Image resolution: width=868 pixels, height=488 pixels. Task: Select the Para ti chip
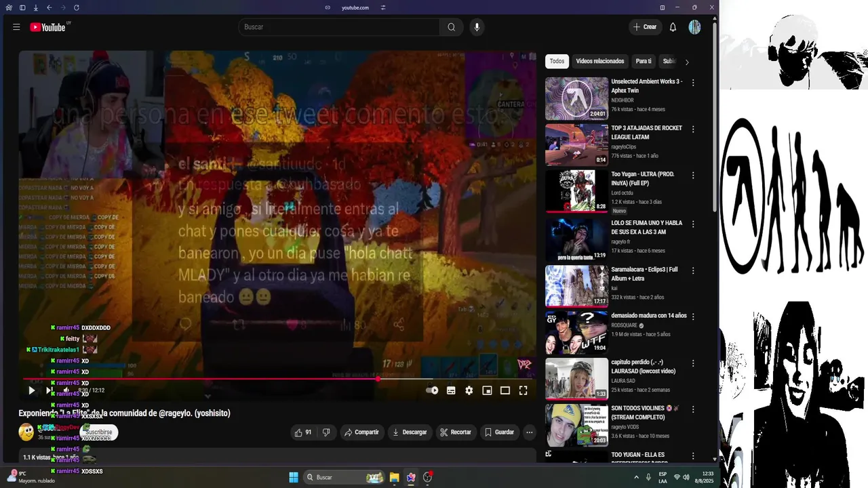tap(644, 61)
